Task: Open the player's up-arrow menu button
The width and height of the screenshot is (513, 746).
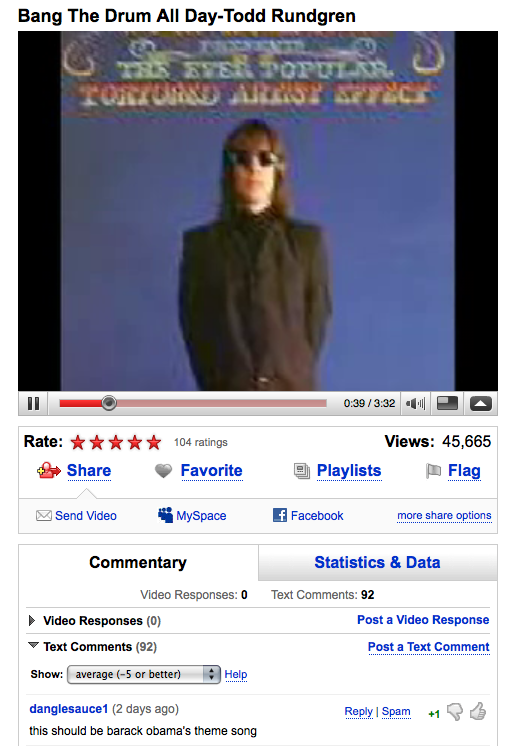Action: [481, 403]
